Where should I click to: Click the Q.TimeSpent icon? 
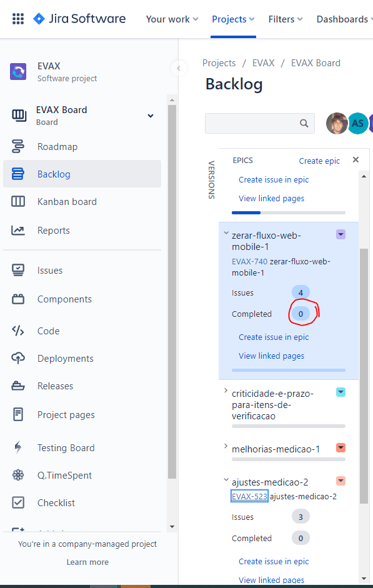pyautogui.click(x=18, y=476)
